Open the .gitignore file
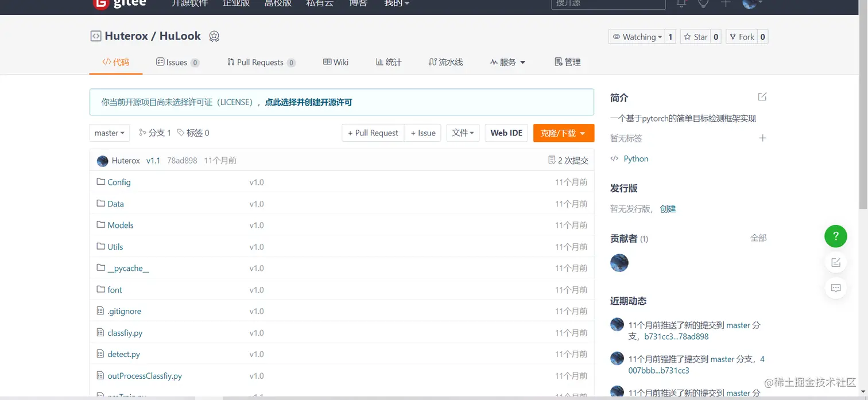 124,311
